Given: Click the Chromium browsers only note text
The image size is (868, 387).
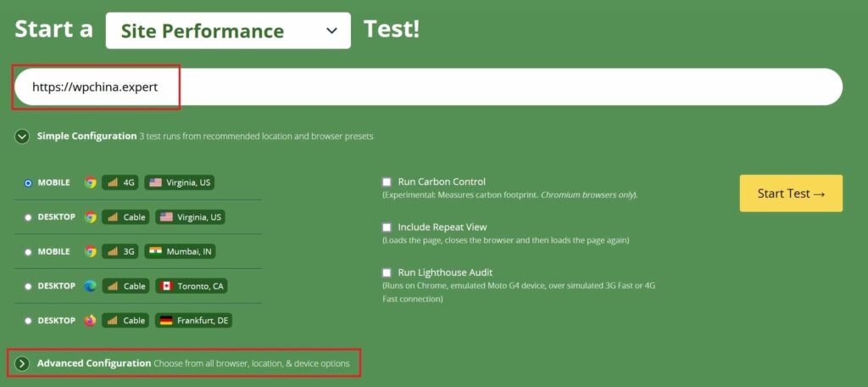Looking at the screenshot, I should (x=588, y=196).
